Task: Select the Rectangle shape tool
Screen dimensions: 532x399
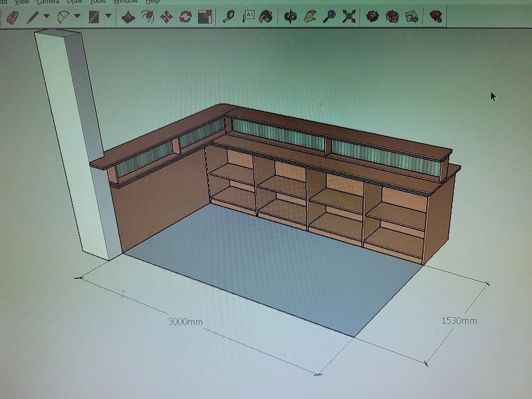Action: tap(95, 17)
